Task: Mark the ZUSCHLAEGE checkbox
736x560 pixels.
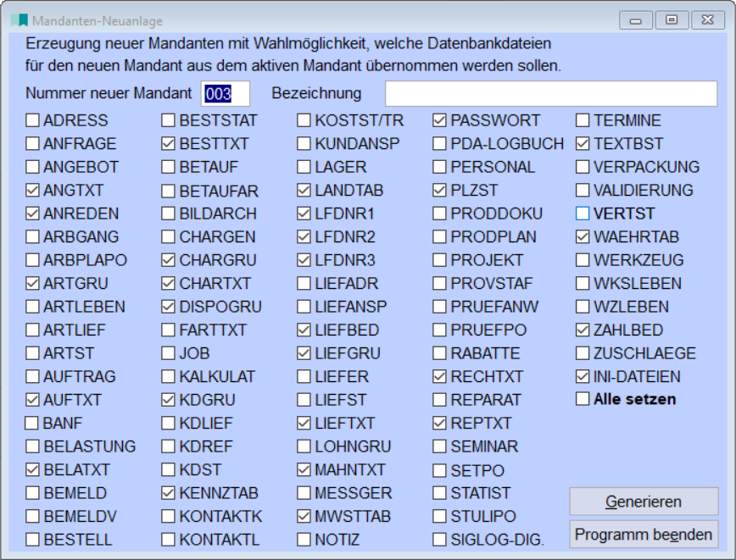Action: (x=583, y=353)
